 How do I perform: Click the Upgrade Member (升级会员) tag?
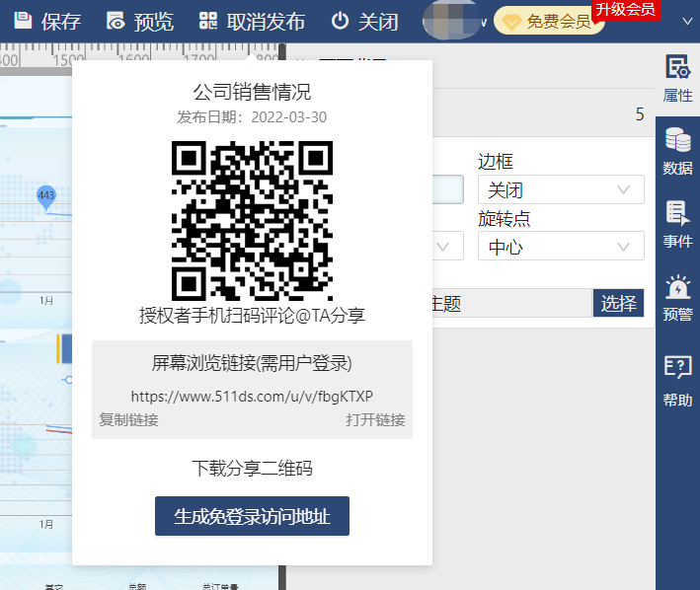625,9
